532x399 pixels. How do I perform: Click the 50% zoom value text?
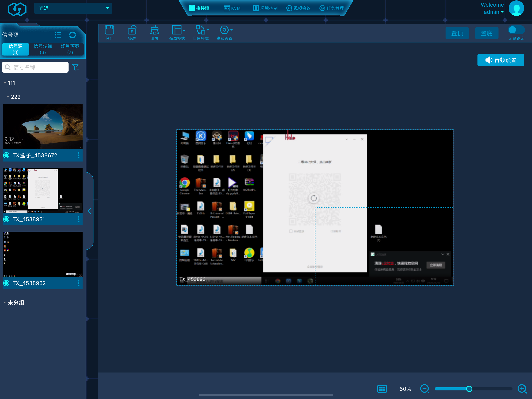pos(405,389)
